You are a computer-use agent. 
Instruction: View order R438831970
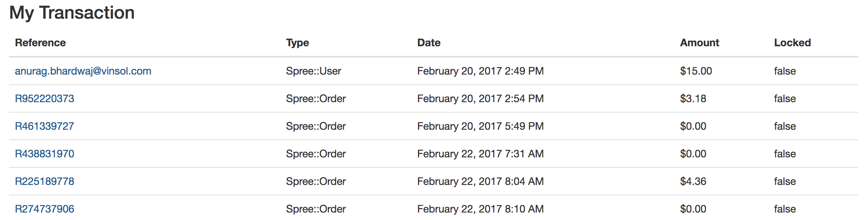click(x=44, y=154)
